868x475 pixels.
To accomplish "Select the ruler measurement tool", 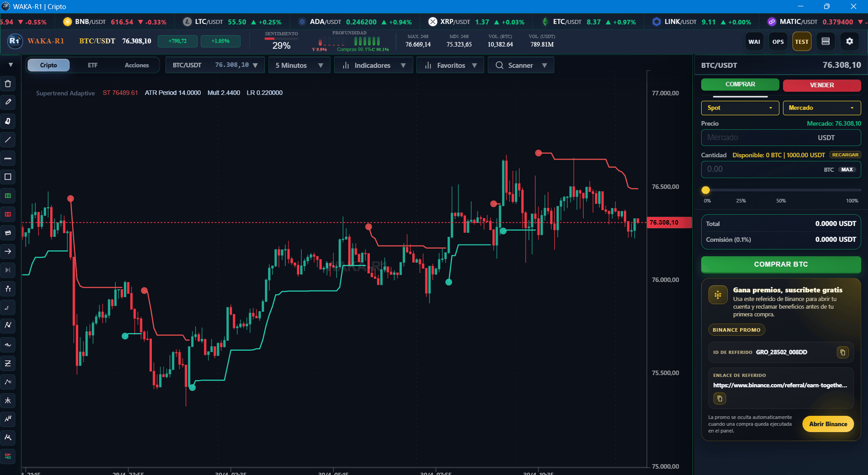I will pyautogui.click(x=8, y=158).
